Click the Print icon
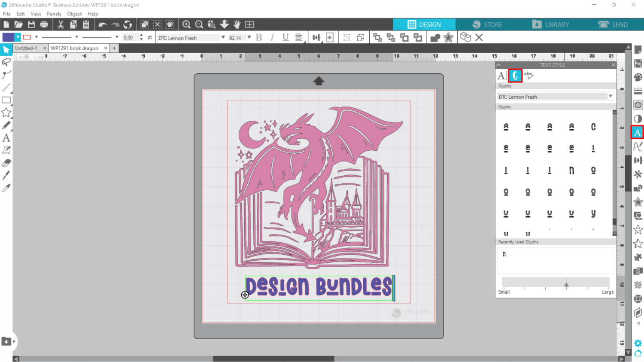 44,24
